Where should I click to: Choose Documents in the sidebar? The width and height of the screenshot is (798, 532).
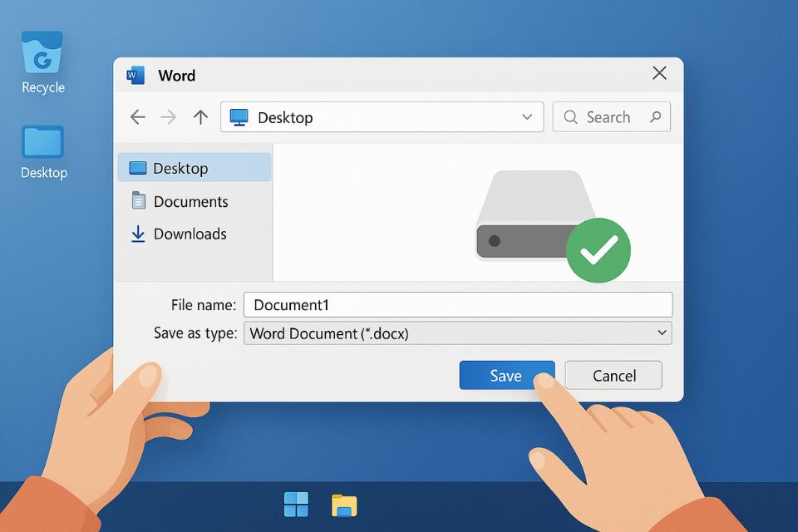(190, 201)
